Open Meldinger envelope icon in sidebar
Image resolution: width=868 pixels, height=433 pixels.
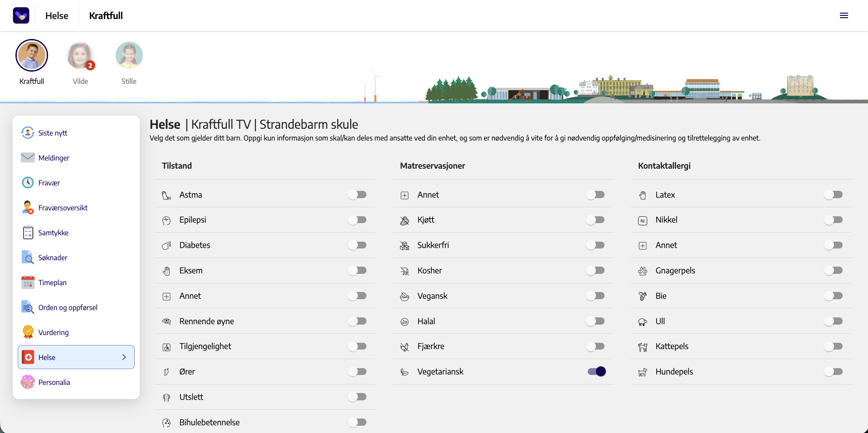coord(28,157)
